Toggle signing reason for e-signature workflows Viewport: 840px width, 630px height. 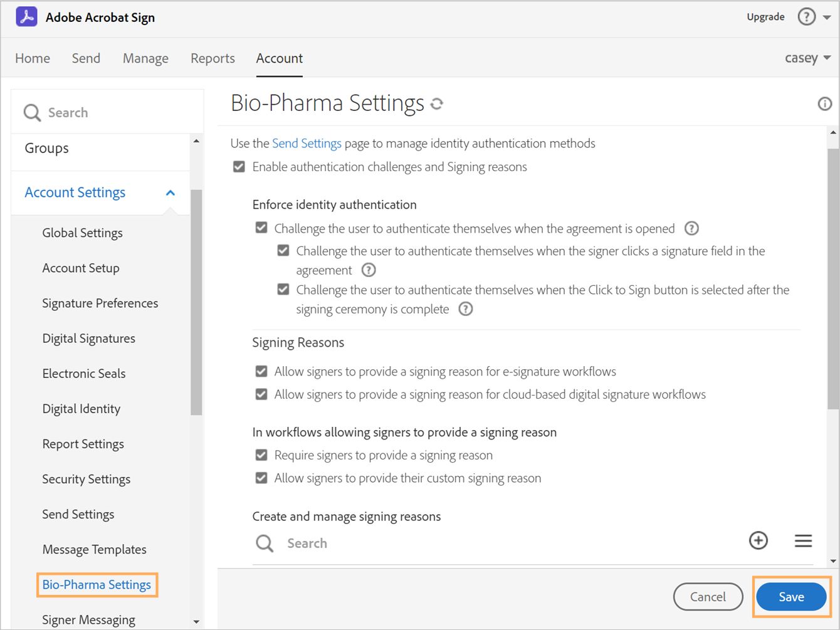[261, 371]
